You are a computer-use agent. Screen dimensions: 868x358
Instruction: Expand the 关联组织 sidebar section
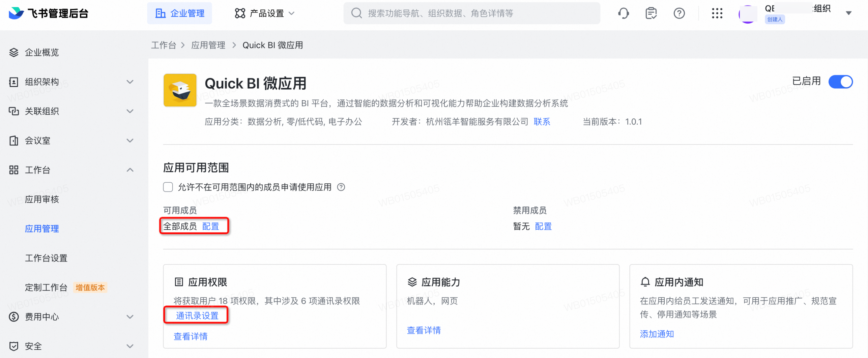(x=130, y=111)
